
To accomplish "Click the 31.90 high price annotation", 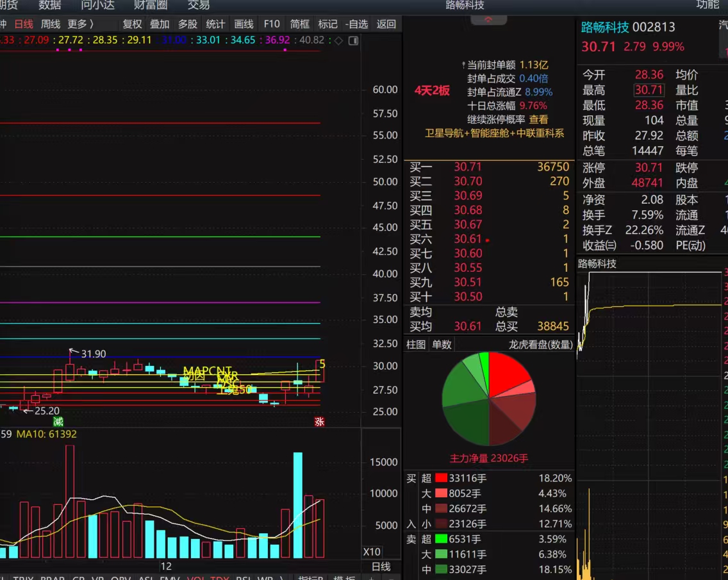I will [x=94, y=354].
